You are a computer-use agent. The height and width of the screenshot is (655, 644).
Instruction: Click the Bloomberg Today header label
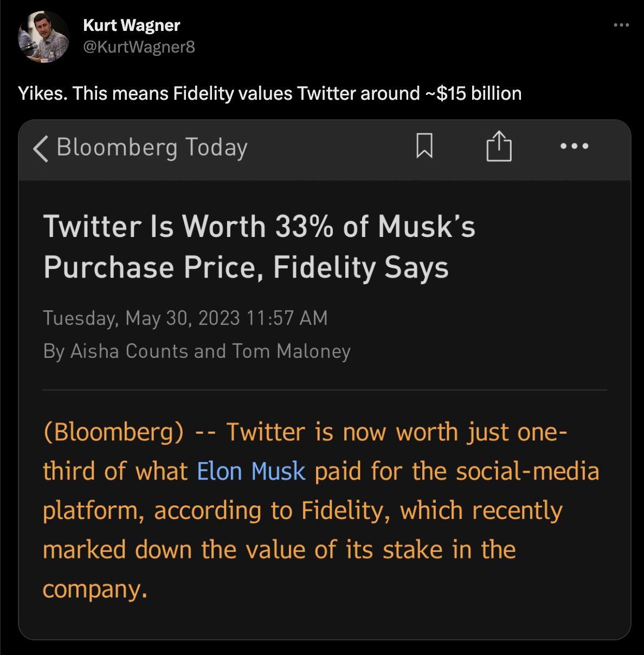coord(152,147)
